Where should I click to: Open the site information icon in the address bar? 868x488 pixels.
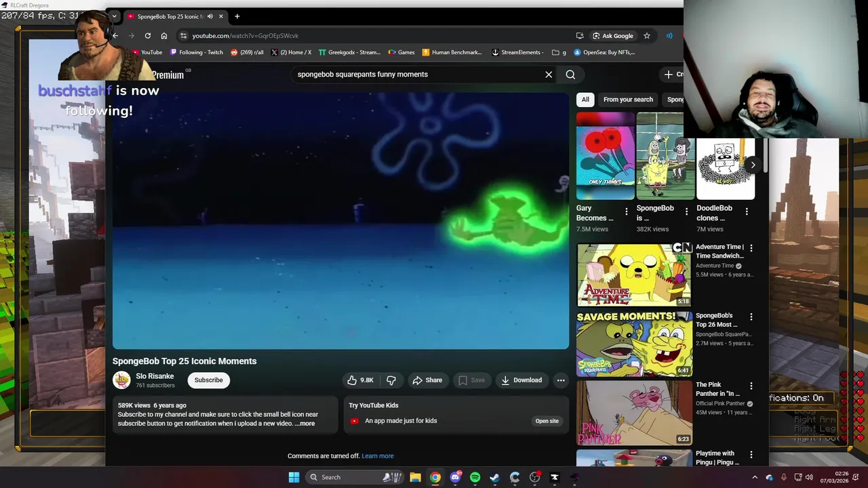[183, 35]
